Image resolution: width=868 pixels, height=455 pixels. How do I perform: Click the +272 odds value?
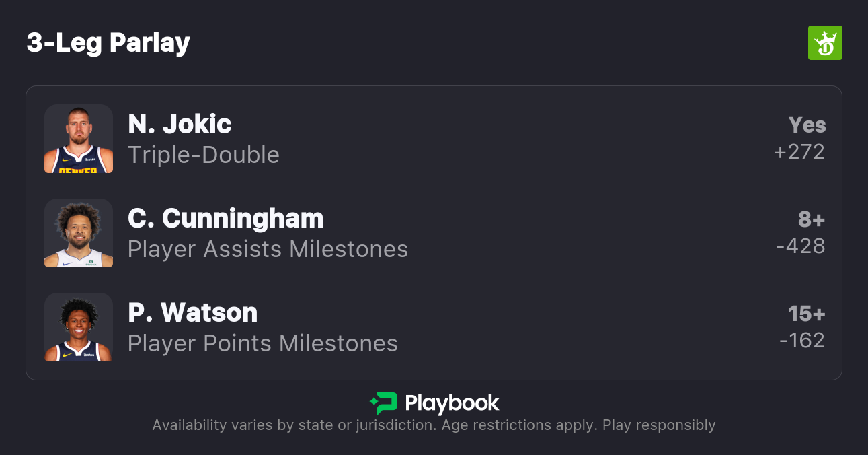(799, 152)
